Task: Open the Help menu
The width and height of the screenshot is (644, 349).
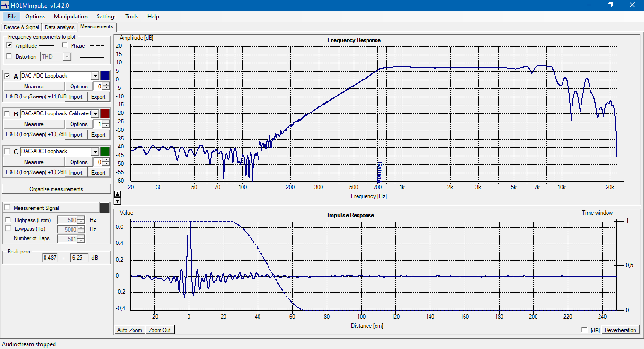Action: pyautogui.click(x=153, y=17)
